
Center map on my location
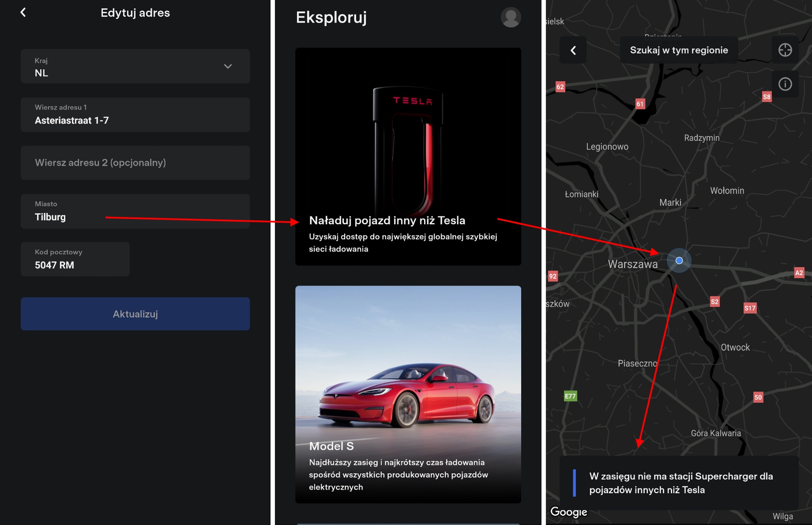coord(785,50)
